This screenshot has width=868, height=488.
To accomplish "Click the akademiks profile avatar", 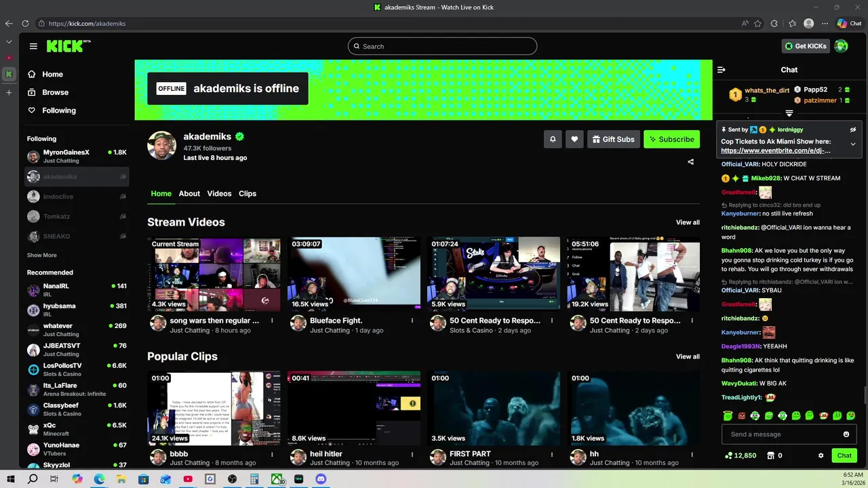I will coord(162,146).
